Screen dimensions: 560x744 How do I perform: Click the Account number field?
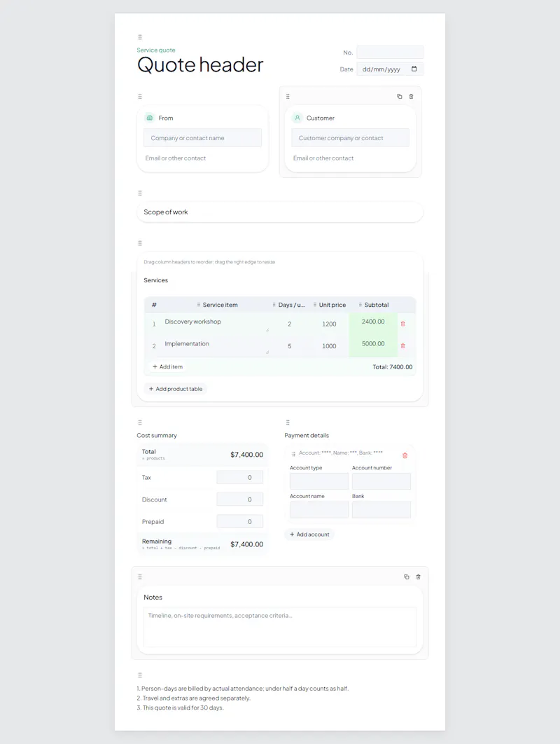[x=381, y=481]
